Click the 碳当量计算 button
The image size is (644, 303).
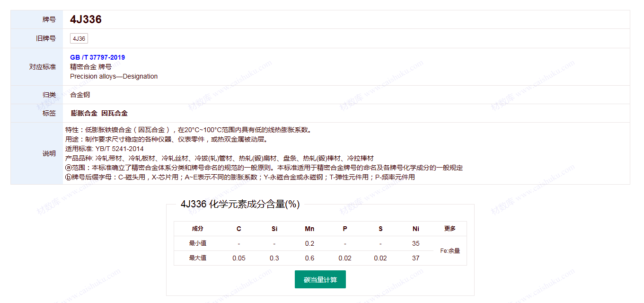320,279
